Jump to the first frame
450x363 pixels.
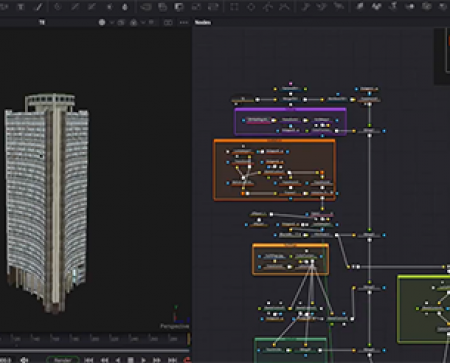[x=88, y=360]
